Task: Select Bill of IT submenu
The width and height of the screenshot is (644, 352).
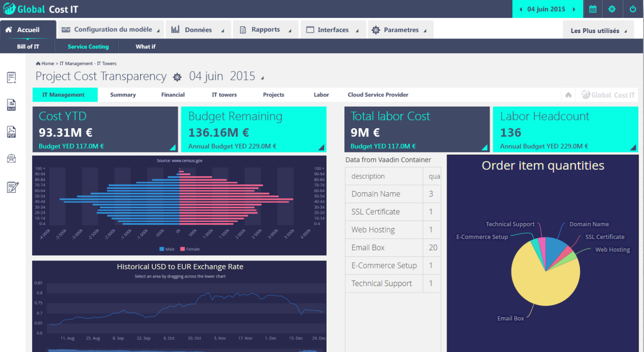Action: point(28,47)
